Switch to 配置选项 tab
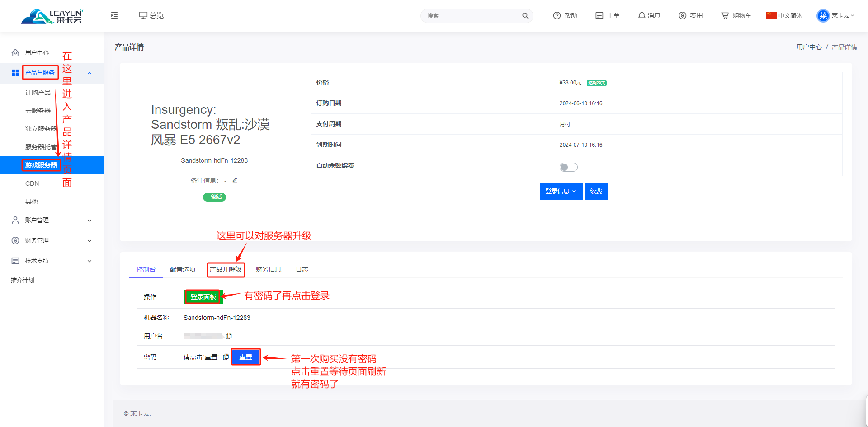The height and width of the screenshot is (427, 868). pos(183,269)
